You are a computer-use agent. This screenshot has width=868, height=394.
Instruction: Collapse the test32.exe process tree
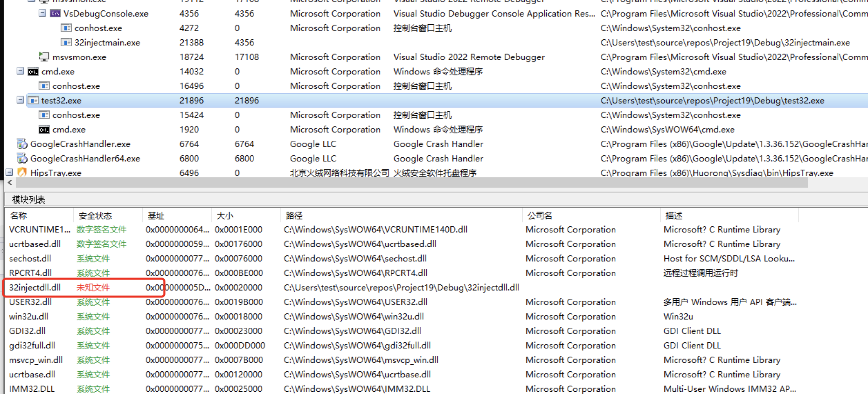click(20, 100)
